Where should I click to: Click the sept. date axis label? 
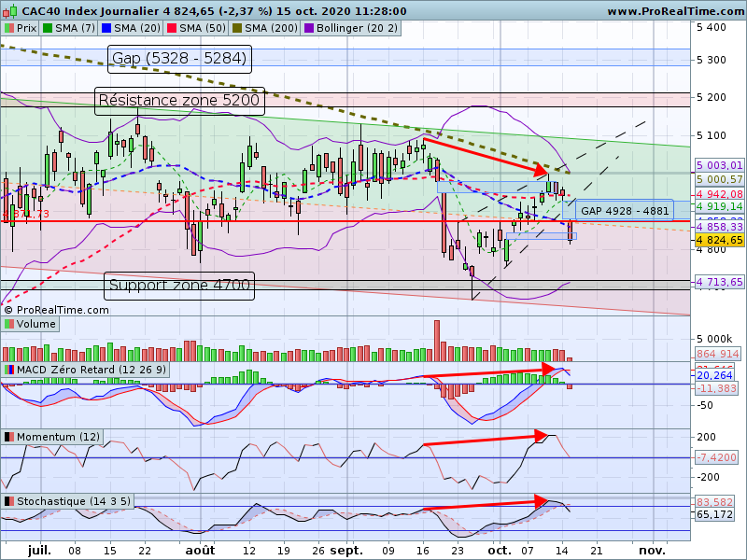tap(346, 551)
